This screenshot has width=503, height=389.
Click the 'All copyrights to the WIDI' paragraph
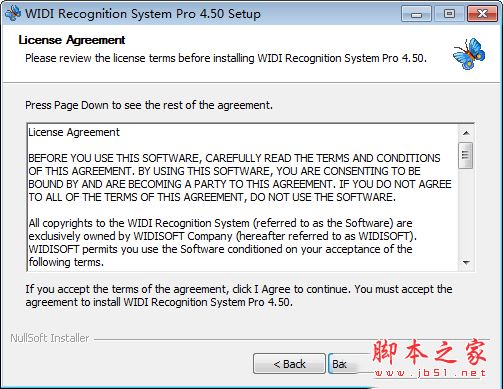[x=223, y=242]
